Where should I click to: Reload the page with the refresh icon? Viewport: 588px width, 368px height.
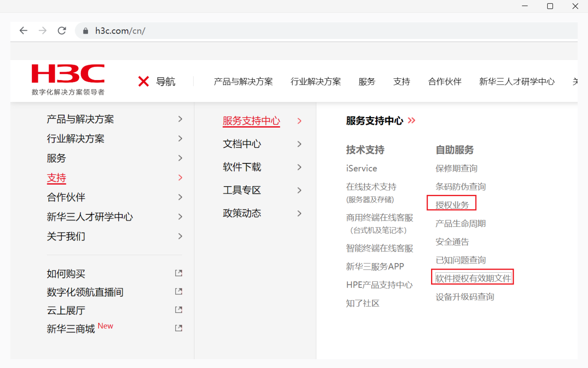tap(62, 31)
